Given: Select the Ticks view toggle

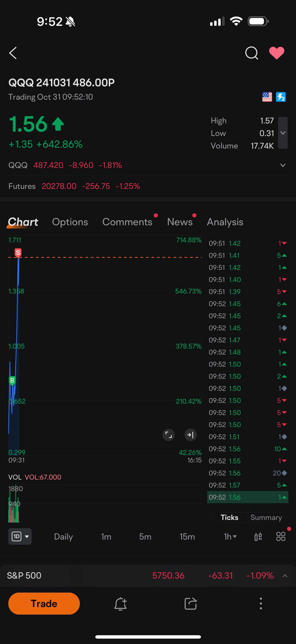Looking at the screenshot, I should pos(229,517).
